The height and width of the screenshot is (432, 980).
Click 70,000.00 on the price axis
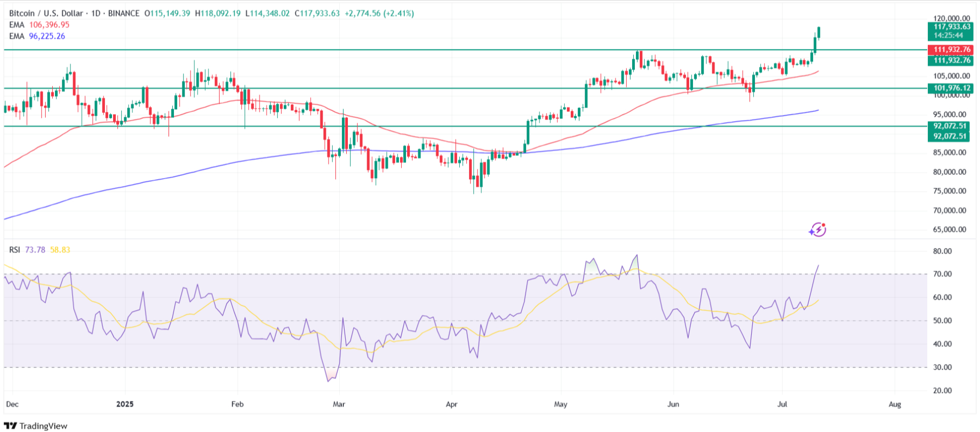coord(950,210)
